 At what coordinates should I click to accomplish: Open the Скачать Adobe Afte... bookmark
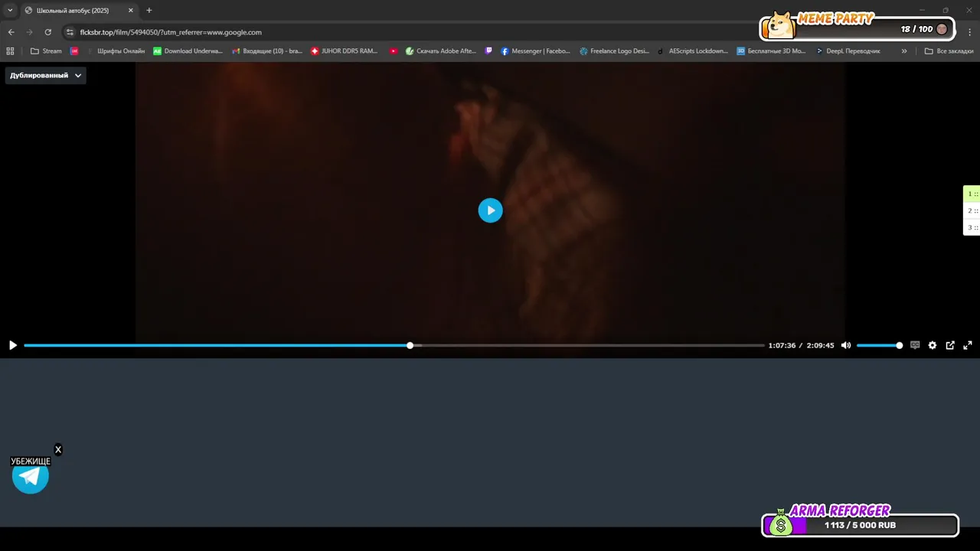pyautogui.click(x=441, y=51)
